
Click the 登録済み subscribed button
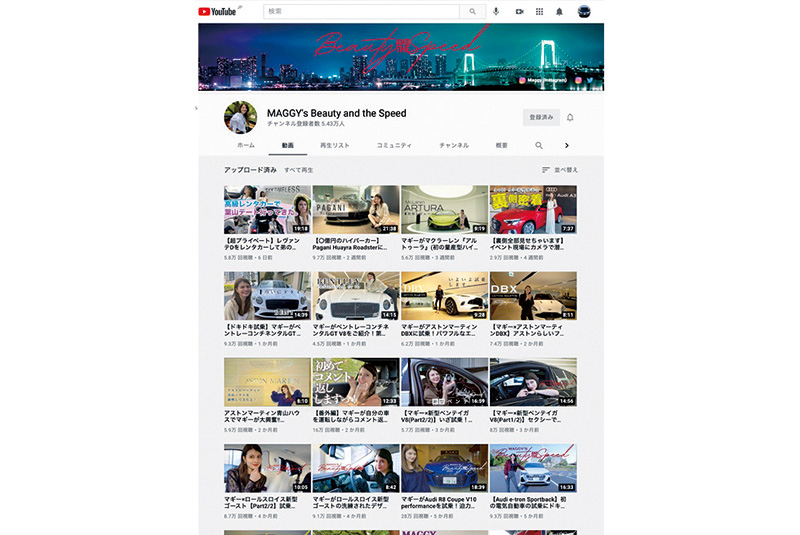(x=541, y=117)
